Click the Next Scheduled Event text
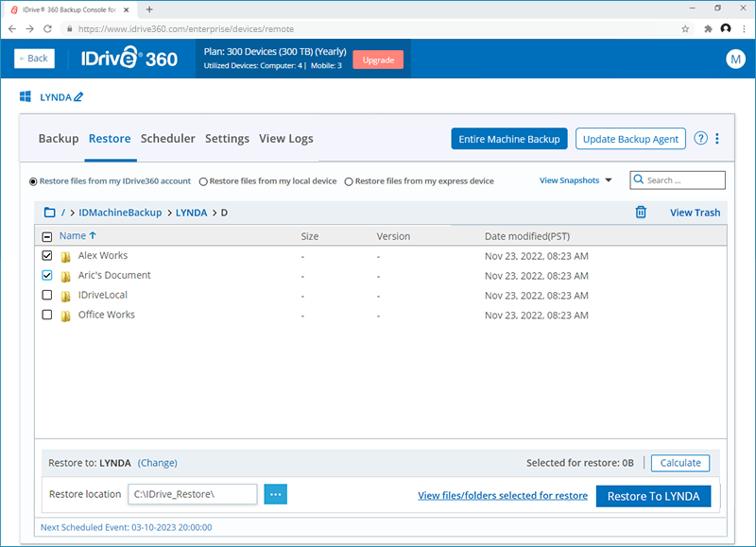This screenshot has height=547, width=756. point(126,527)
